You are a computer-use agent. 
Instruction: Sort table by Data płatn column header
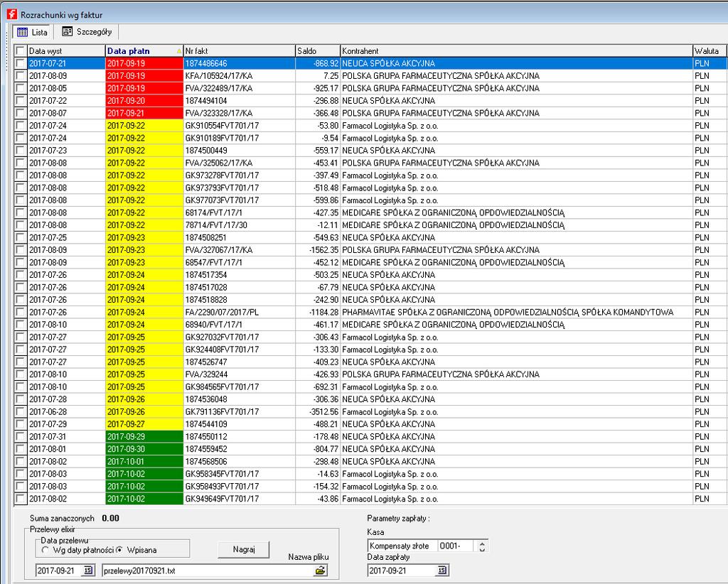[x=144, y=51]
